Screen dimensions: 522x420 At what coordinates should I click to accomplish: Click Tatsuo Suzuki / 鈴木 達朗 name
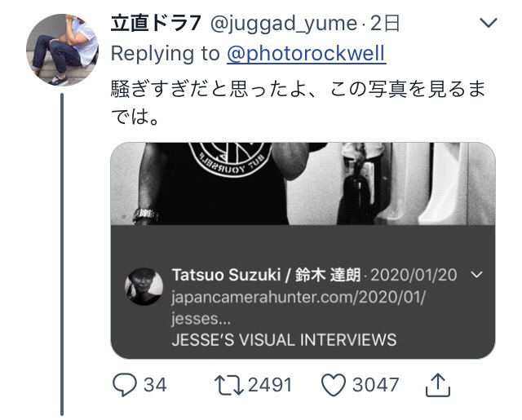click(267, 275)
